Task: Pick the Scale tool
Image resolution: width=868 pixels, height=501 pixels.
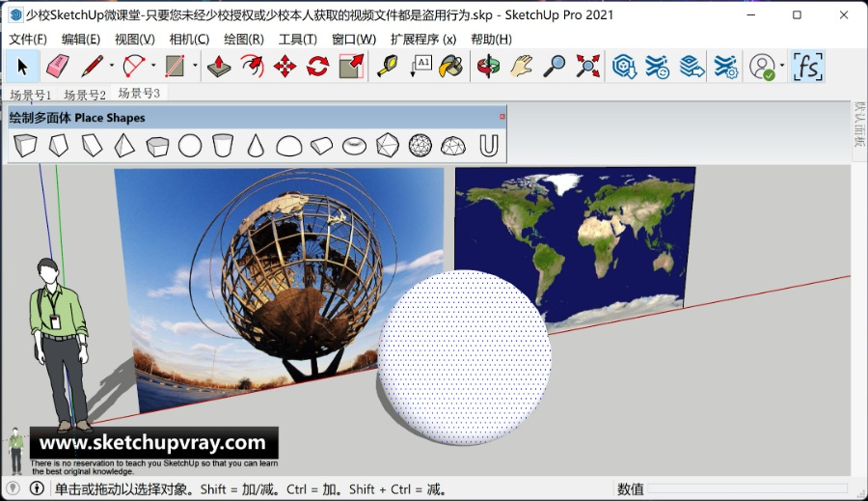Action: [x=351, y=67]
